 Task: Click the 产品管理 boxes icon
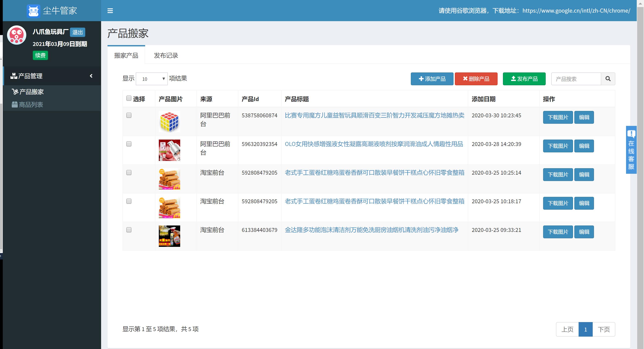click(x=13, y=76)
